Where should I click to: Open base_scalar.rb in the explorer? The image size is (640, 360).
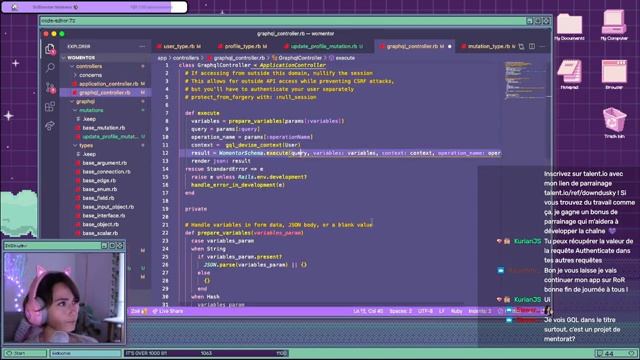point(100,233)
